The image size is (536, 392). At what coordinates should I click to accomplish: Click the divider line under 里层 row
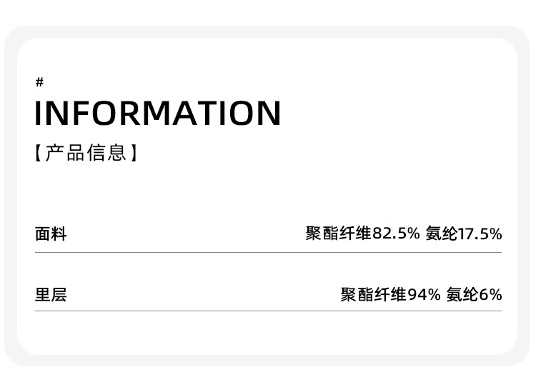pos(268,311)
